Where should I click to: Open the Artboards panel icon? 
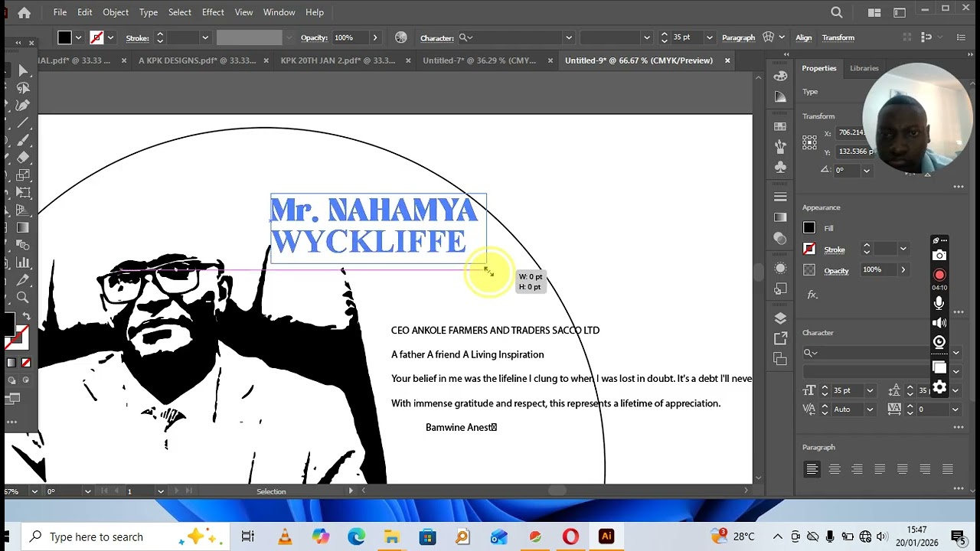pos(780,359)
